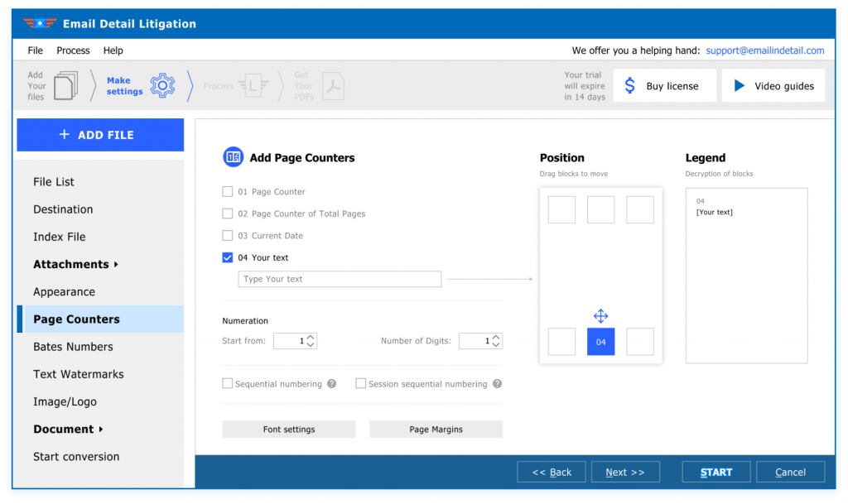This screenshot has width=848, height=504.
Task: Open help for Session sequential numbering
Action: point(497,383)
